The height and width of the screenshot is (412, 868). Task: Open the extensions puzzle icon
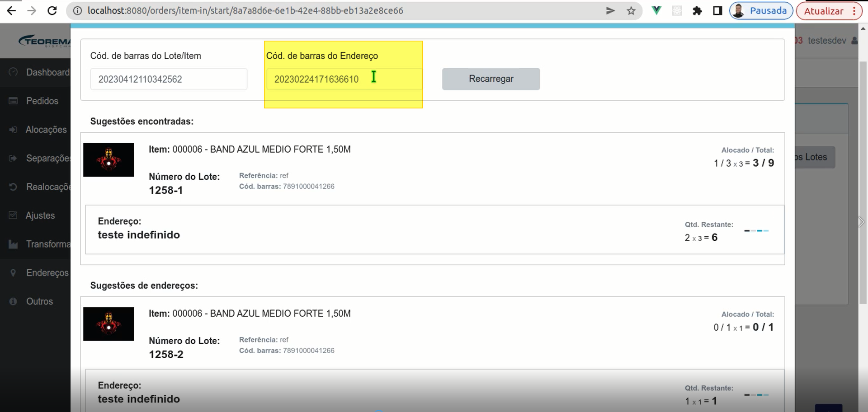pyautogui.click(x=697, y=11)
